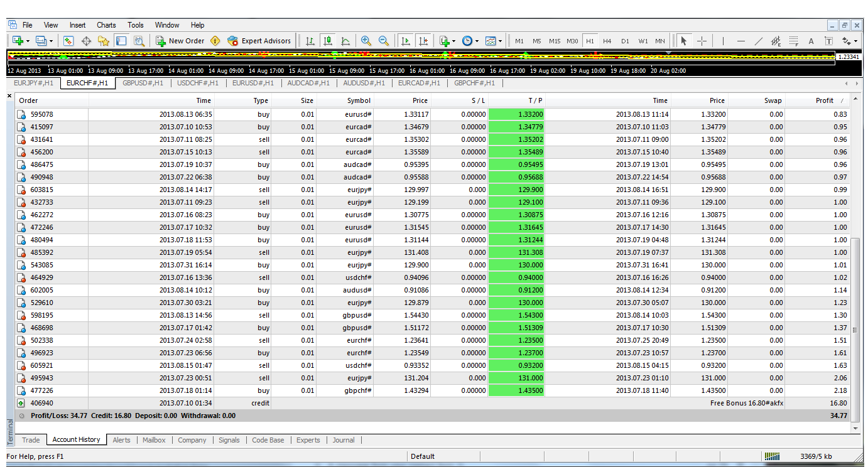
Task: Open the Charts menu
Action: coord(106,25)
